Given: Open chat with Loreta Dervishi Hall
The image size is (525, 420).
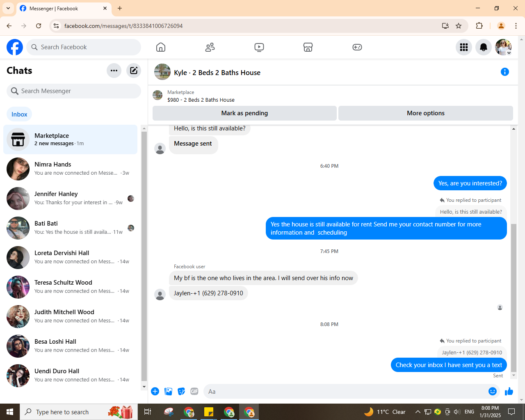Looking at the screenshot, I should pos(71,258).
